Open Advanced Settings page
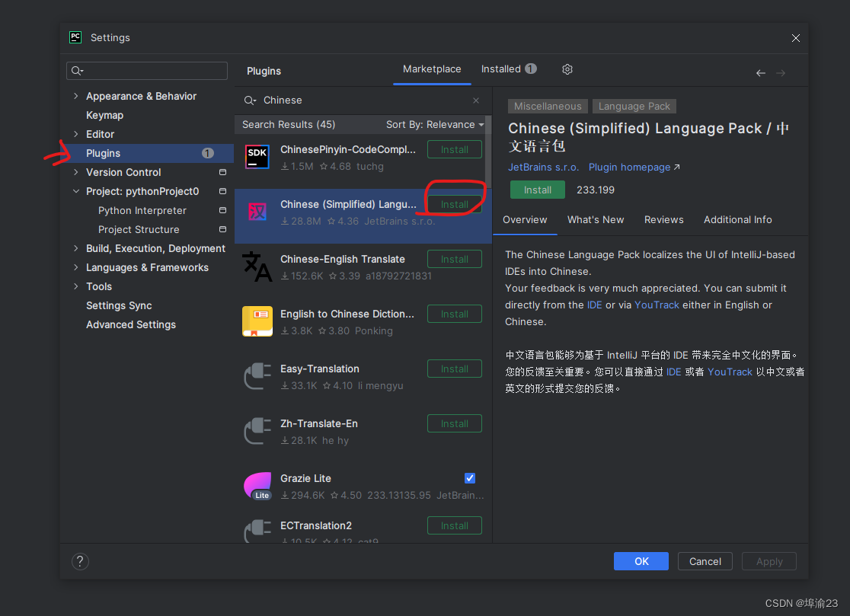850x616 pixels. pos(131,324)
